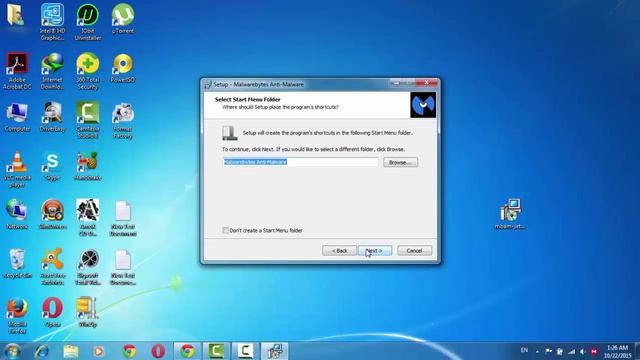640x360 pixels.
Task: Open File Explorer from the taskbar
Action: point(71,351)
